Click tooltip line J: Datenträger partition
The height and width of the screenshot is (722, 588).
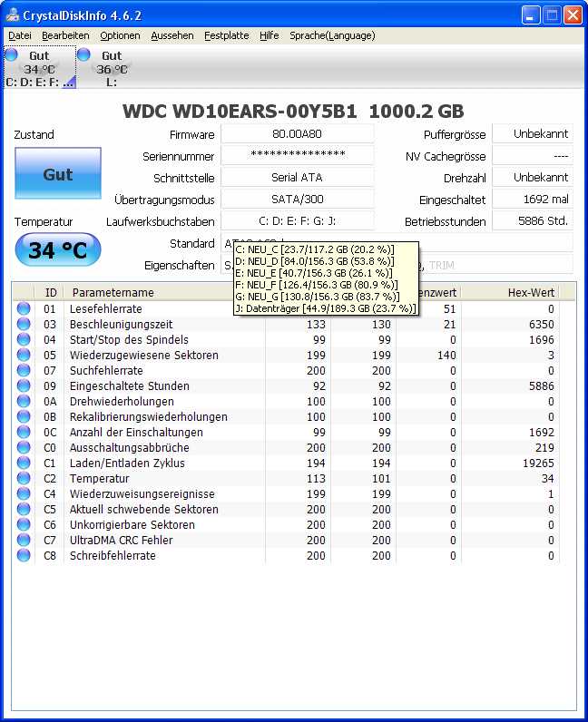(326, 308)
